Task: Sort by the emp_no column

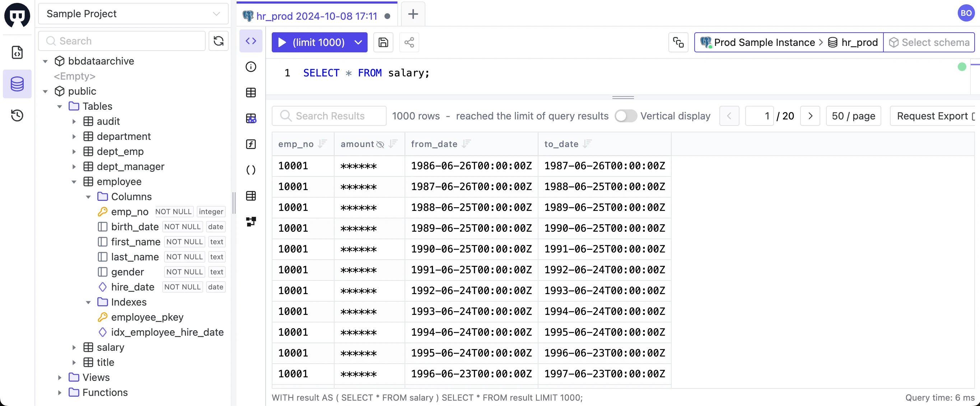Action: point(322,144)
